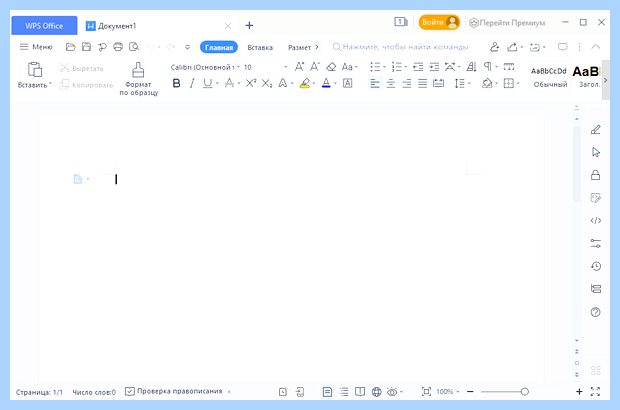Screen dimensions: 620x410
Task: Open the Меню menu
Action: 36,47
